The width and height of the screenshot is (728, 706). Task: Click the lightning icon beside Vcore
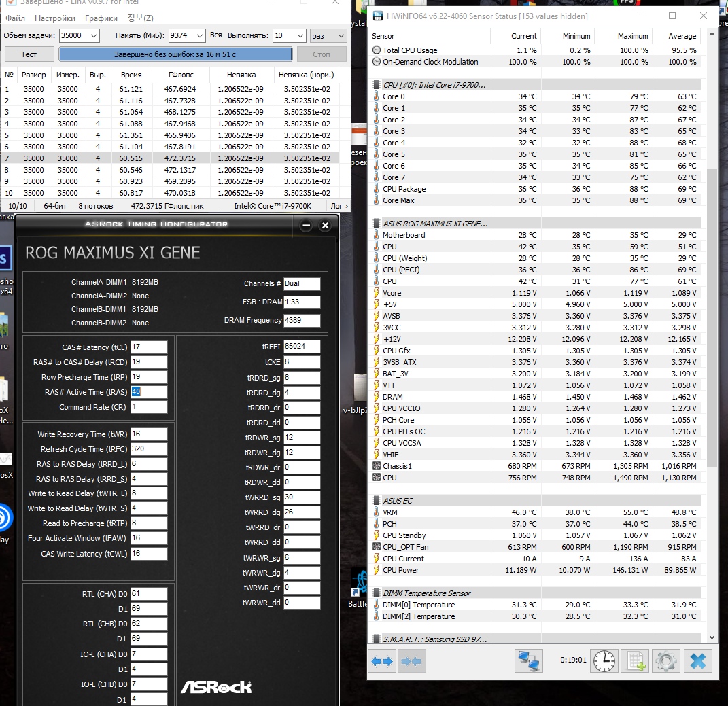pyautogui.click(x=377, y=293)
